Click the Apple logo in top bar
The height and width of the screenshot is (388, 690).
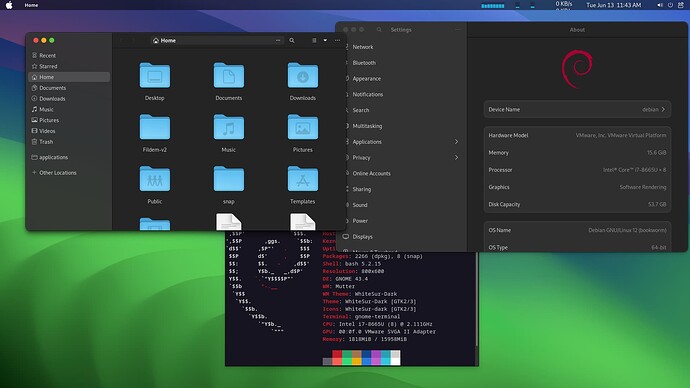point(9,5)
